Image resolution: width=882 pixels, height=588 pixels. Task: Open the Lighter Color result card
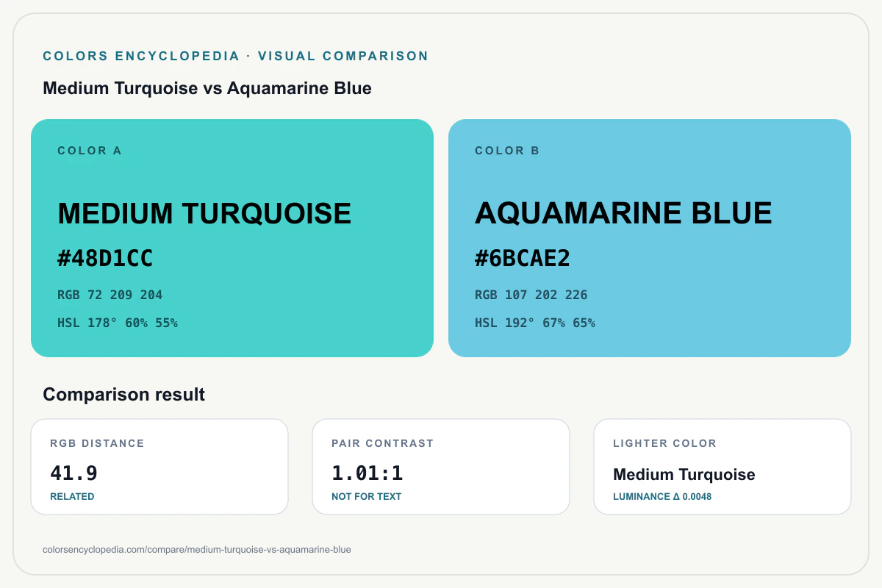[723, 467]
